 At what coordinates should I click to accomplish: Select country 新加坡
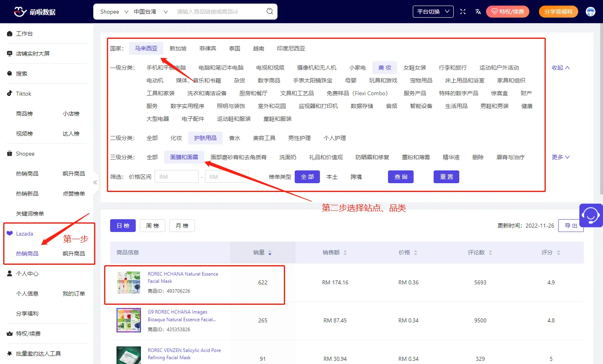(x=178, y=48)
